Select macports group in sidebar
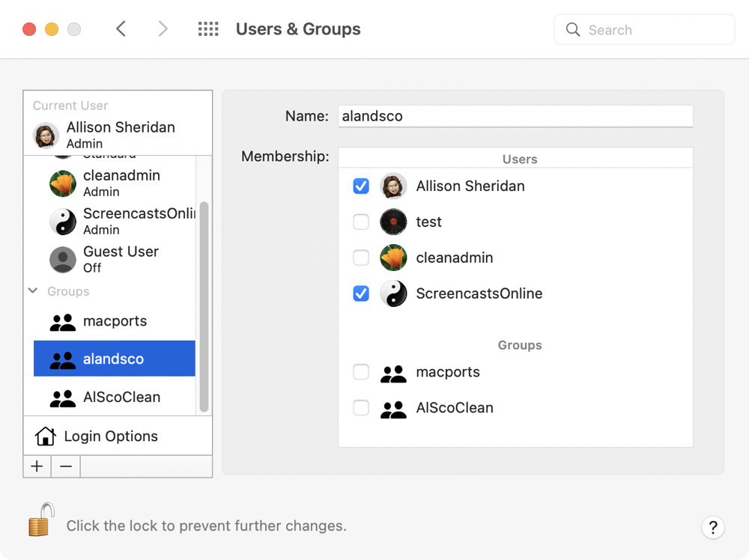The image size is (749, 560). (x=114, y=322)
